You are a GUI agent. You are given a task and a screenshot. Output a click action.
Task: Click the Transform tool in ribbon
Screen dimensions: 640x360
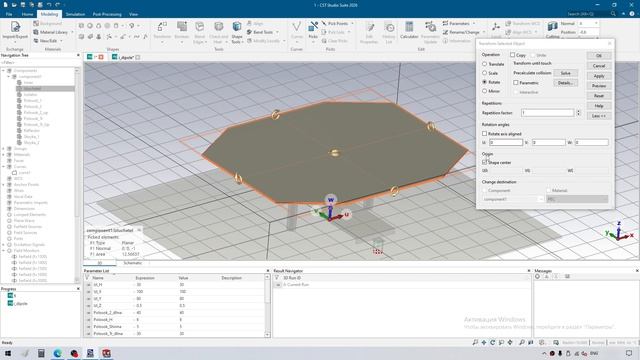(162, 32)
